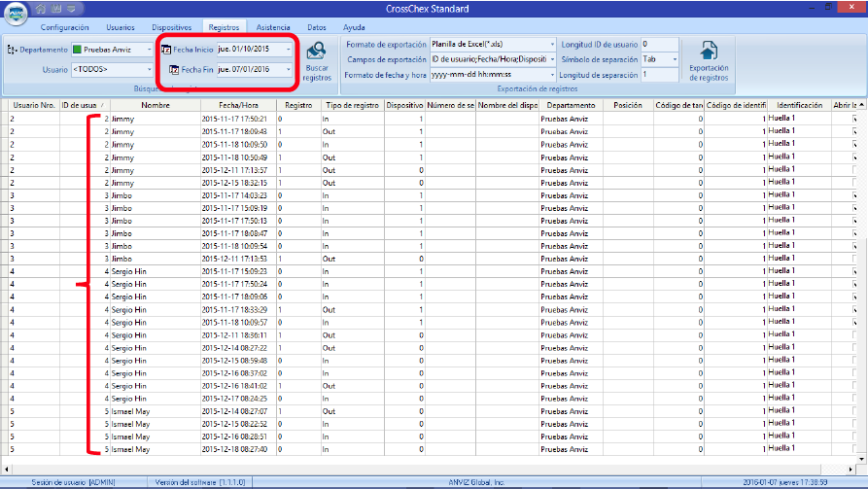Click the Longitud de separación field
The image size is (868, 489).
[659, 75]
